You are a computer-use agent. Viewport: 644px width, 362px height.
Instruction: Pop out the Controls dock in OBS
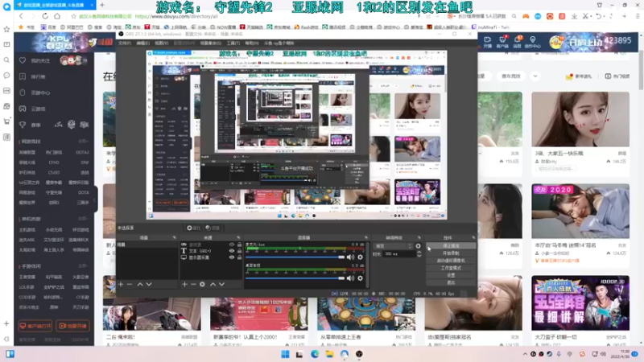473,237
